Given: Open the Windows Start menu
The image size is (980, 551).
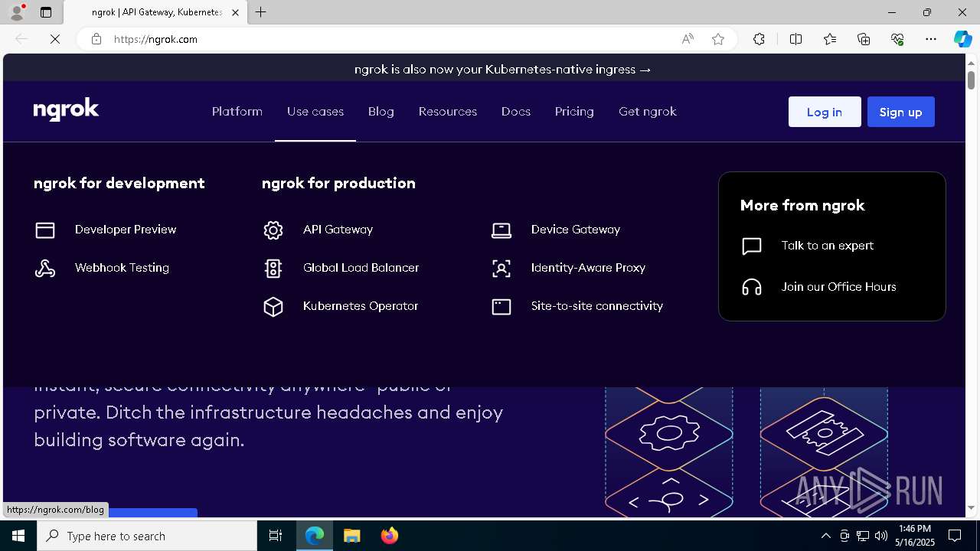Looking at the screenshot, I should (18, 536).
